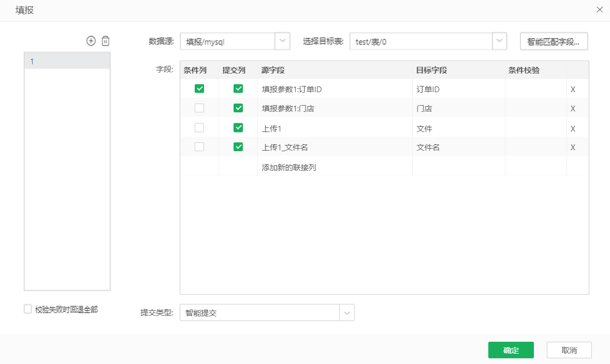Click the add rule plus icon
This screenshot has height=364, width=610.
(91, 41)
